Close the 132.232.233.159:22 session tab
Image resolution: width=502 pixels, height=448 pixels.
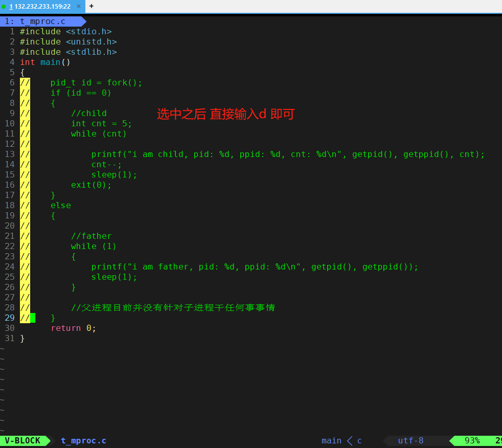[78, 7]
